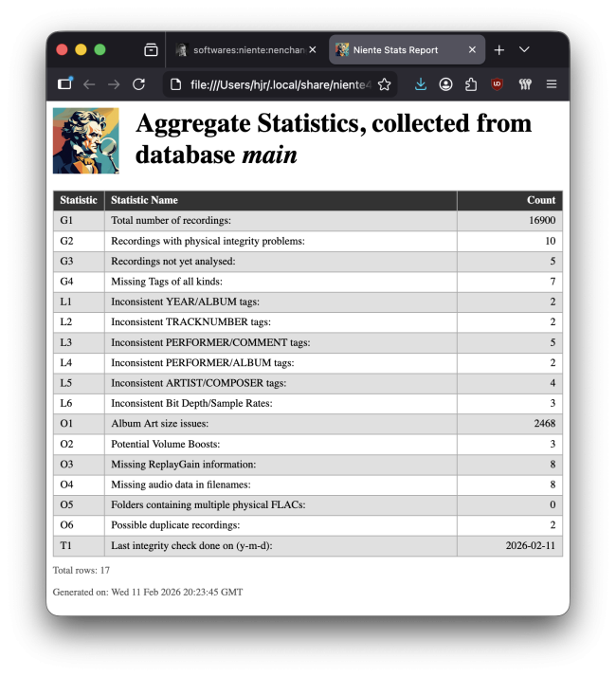
Task: Click the tab overview icon beside window controls
Action: point(151,49)
